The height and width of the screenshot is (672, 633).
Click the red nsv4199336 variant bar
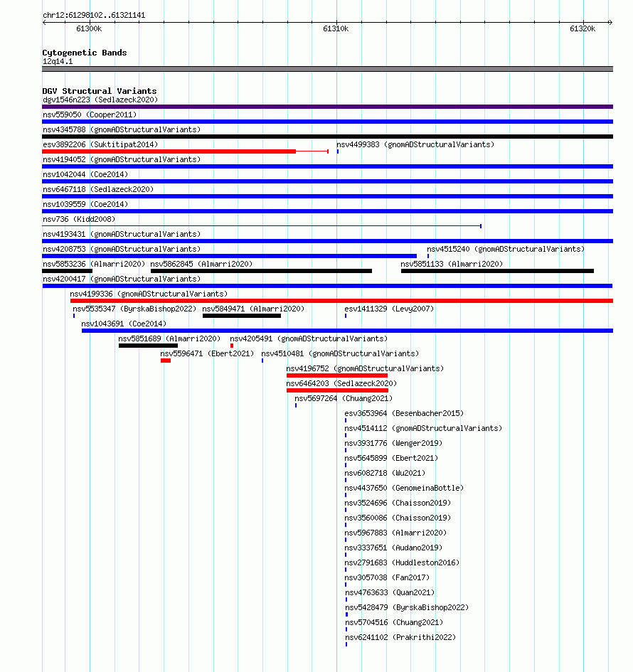pyautogui.click(x=341, y=301)
